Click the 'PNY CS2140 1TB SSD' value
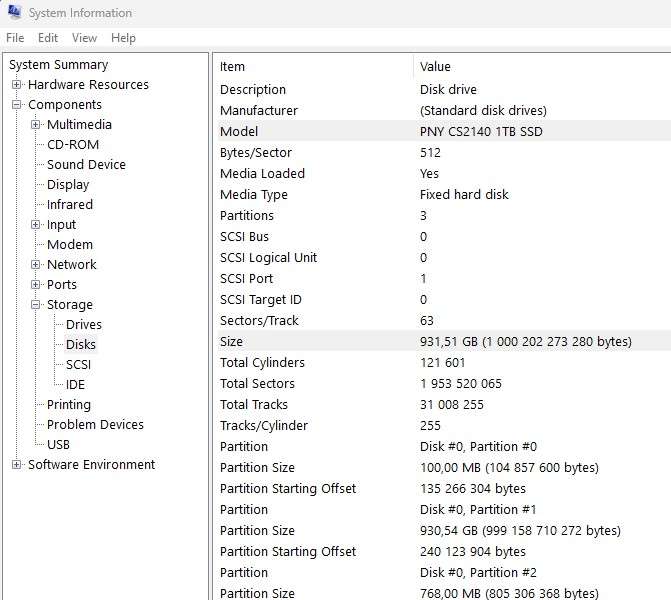Screen dimensions: 671x600 481,131
